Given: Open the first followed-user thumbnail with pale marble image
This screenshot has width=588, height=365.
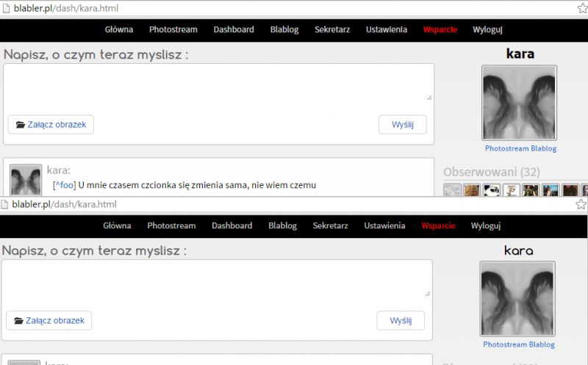Looking at the screenshot, I should 452,190.
